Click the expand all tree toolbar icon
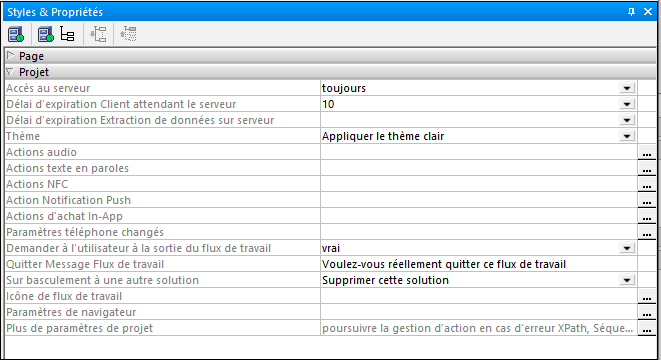This screenshot has height=360, width=661. pyautogui.click(x=99, y=34)
